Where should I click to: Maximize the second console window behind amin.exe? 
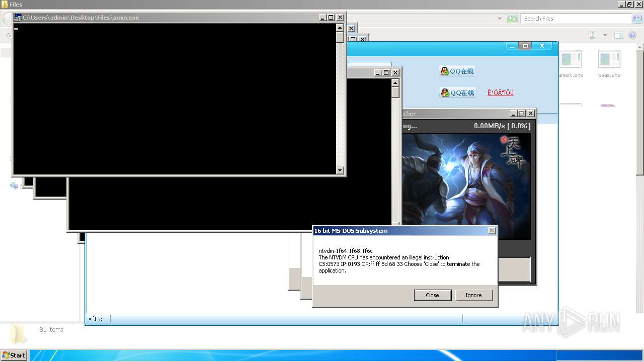pyautogui.click(x=386, y=73)
